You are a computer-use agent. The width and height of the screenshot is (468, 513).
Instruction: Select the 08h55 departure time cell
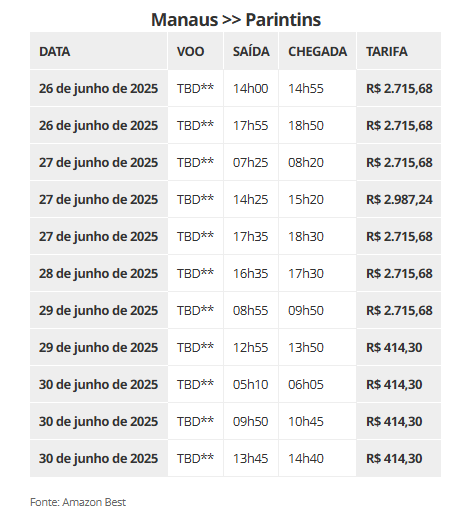tap(251, 310)
